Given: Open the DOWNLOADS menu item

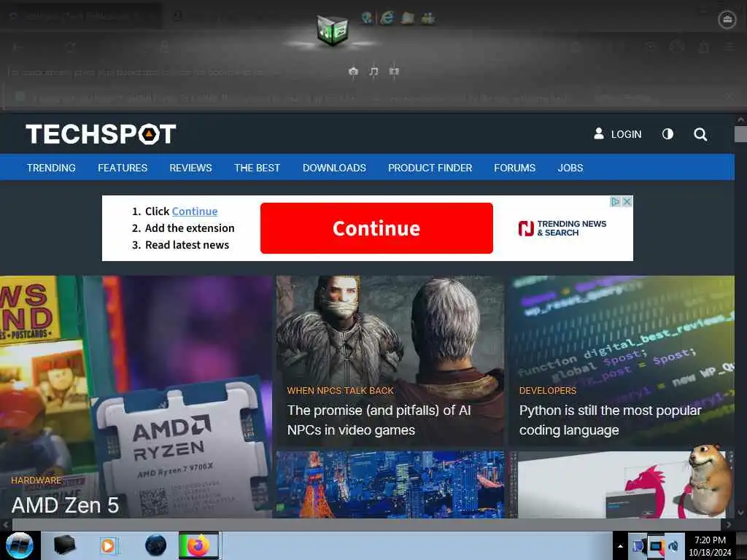Looking at the screenshot, I should point(334,168).
